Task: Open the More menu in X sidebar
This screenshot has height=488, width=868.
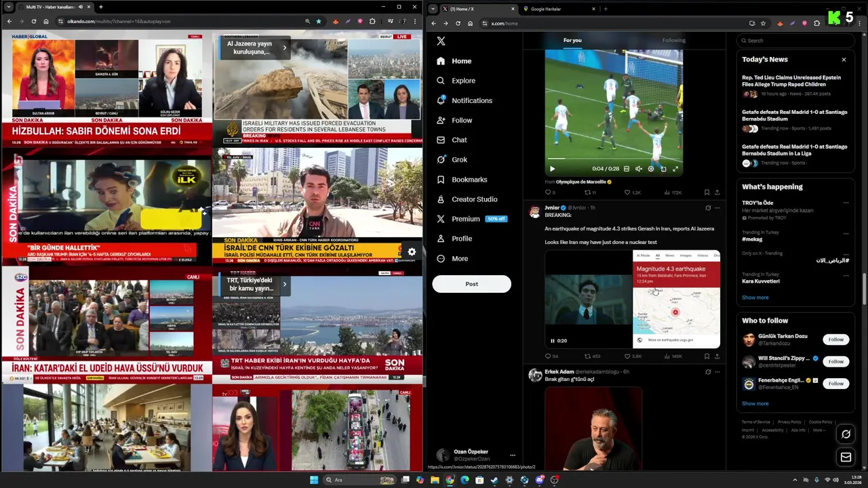Action: (452, 258)
